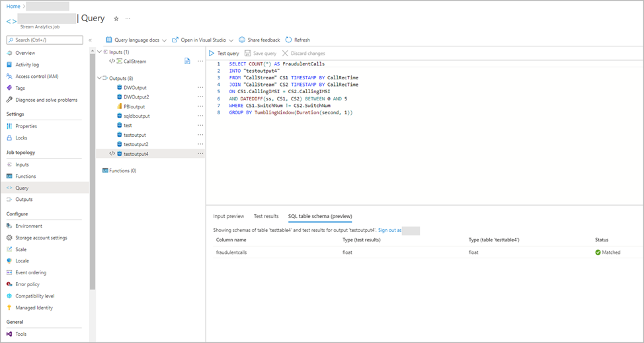Open the Event ordering icon
Image resolution: width=644 pixels, height=343 pixels.
tap(9, 272)
